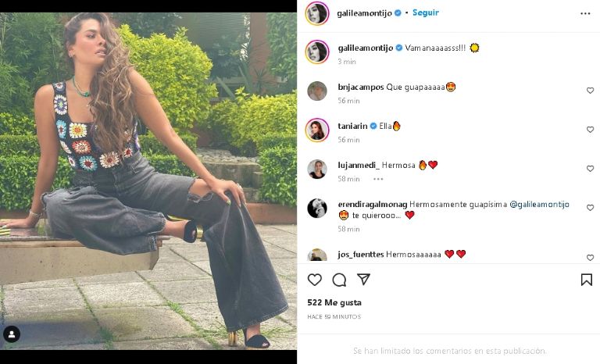Screen dimensions: 600x364
Task: Like the jos_fuenttes comment
Action: (590, 257)
